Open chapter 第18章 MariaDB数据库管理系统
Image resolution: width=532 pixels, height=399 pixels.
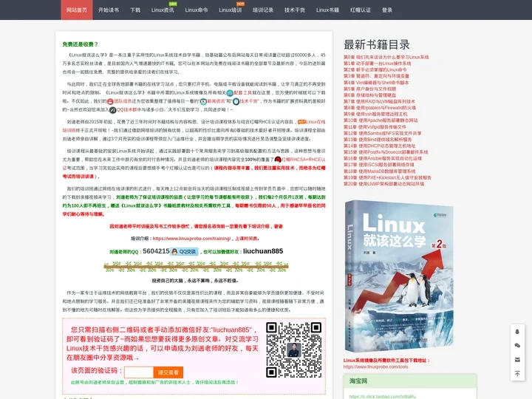coord(379,171)
